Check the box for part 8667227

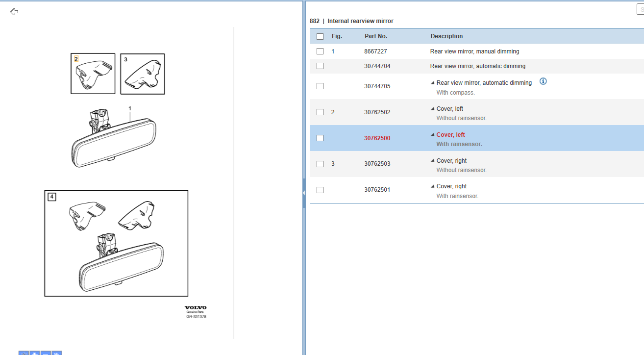[x=320, y=51]
